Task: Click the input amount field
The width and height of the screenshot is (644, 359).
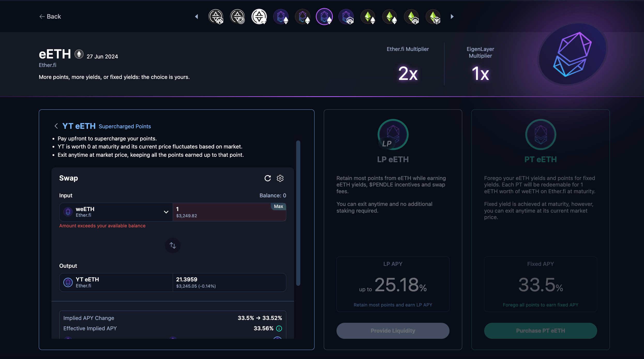Action: [222, 212]
